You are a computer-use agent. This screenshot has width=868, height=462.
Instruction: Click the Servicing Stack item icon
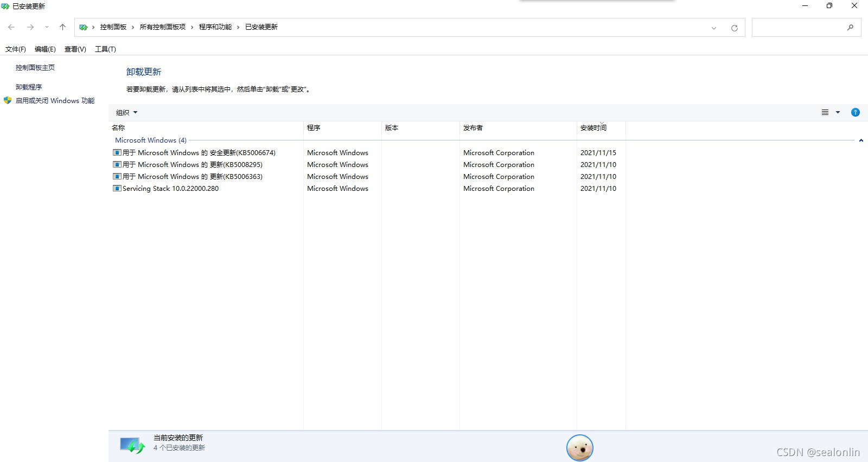[117, 189]
